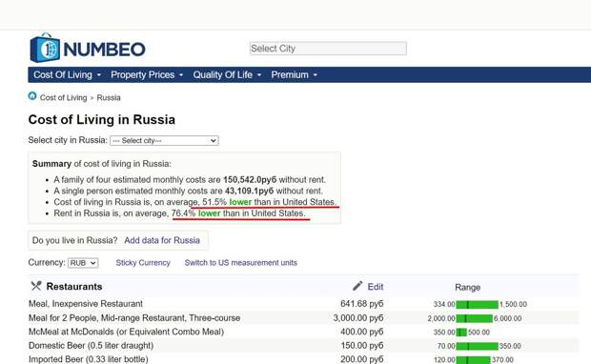Click the 43,109.1руб single person figure
Image resolution: width=591 pixels, height=364 pixels.
249,191
